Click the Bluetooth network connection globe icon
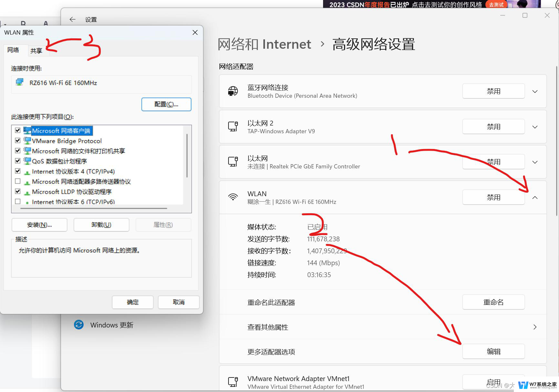559x392 pixels. (x=233, y=91)
